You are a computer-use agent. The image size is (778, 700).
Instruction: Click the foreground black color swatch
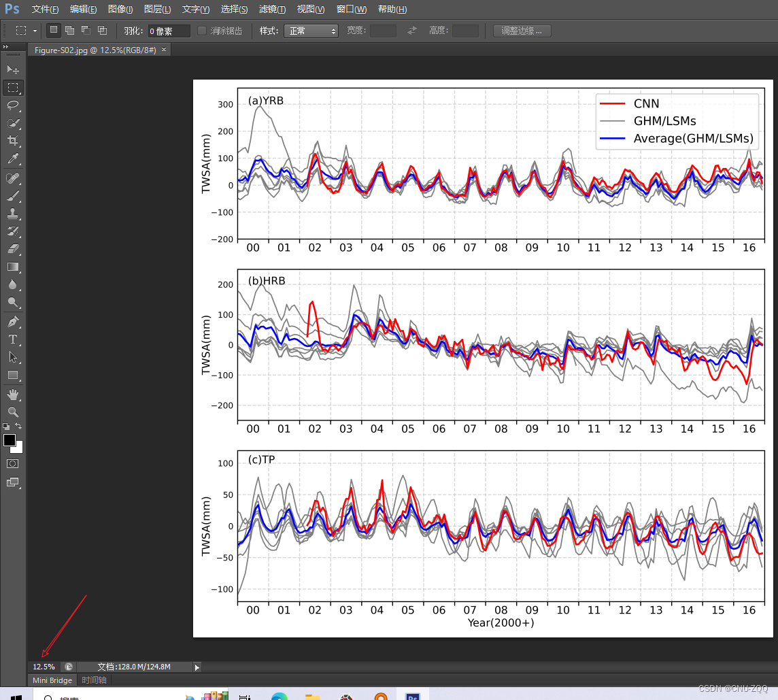[9, 440]
